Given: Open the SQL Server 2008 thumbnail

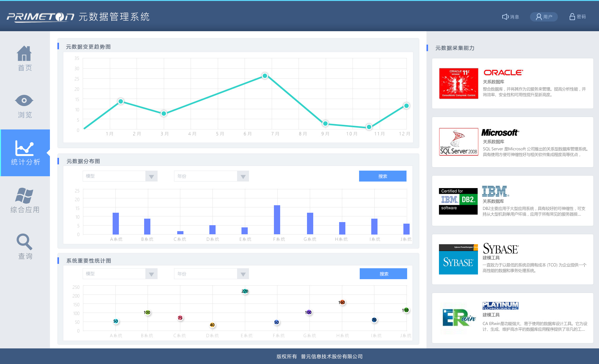Looking at the screenshot, I should (x=458, y=142).
